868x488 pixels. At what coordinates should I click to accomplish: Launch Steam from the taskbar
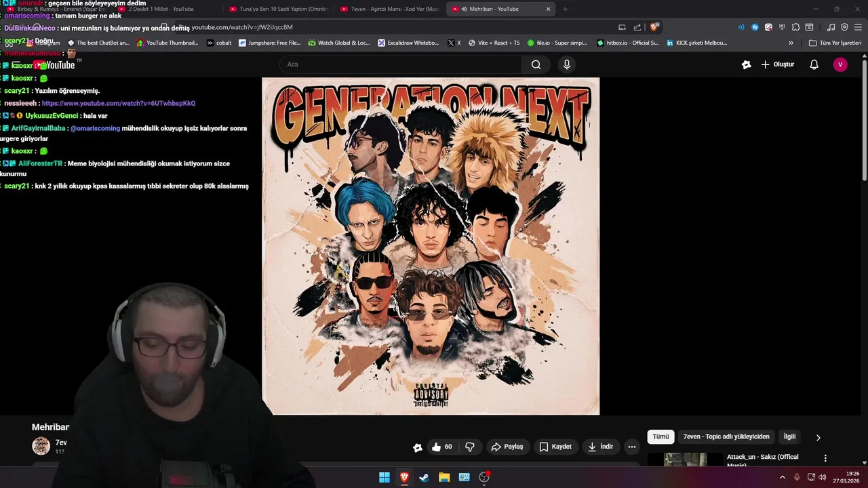point(424,477)
